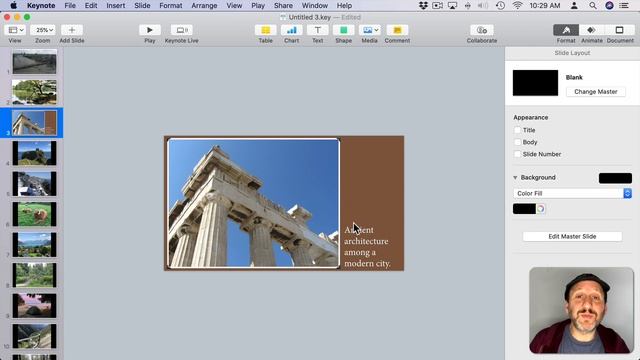Show the Document inspector
The image size is (640, 360).
click(x=620, y=30)
